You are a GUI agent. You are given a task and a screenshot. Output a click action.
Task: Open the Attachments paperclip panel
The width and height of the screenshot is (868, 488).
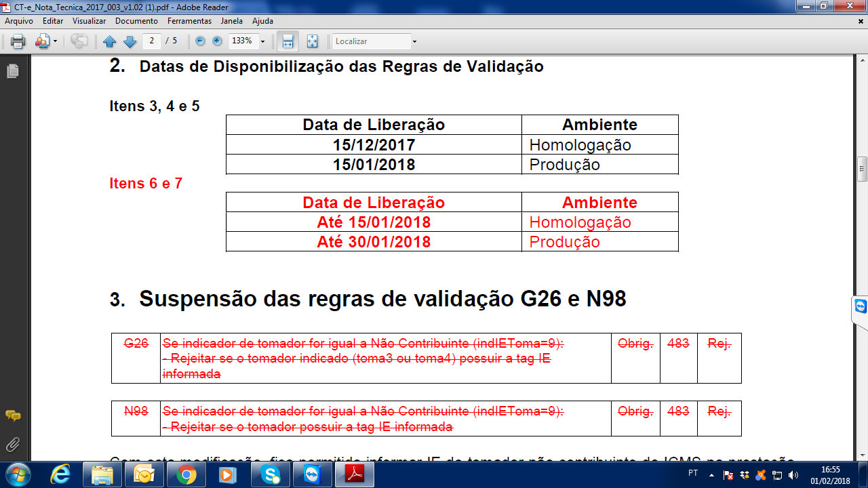click(x=13, y=445)
